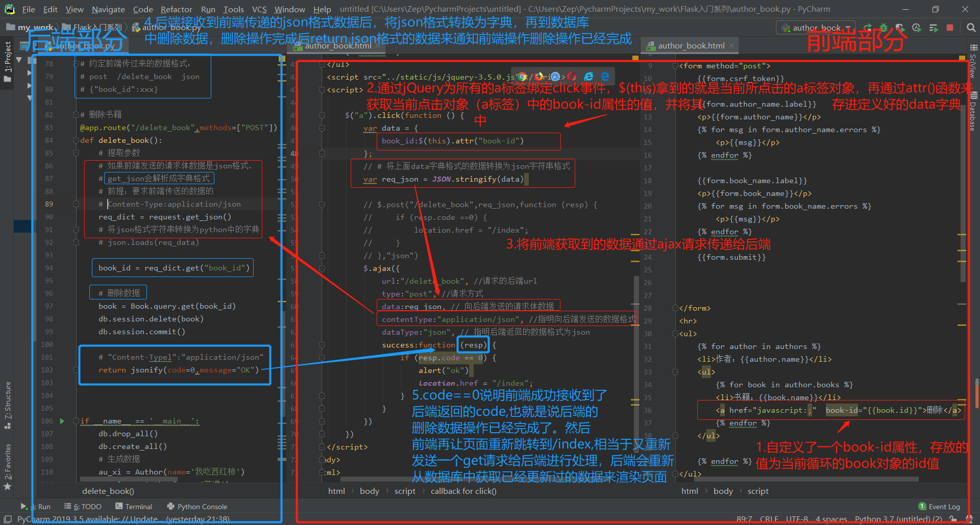980x525 pixels.
Task: Click the Profile run icon
Action: click(917, 28)
